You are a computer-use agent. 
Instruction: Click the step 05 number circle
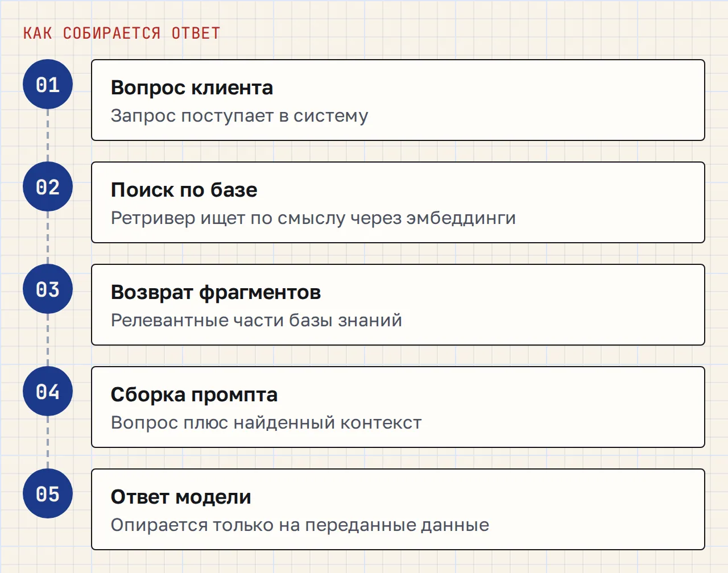48,493
